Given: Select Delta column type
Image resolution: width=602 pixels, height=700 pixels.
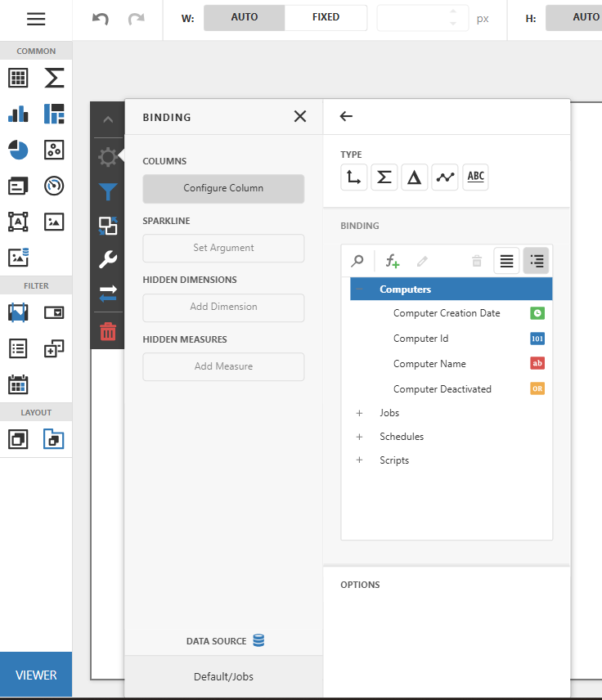Looking at the screenshot, I should click(415, 177).
